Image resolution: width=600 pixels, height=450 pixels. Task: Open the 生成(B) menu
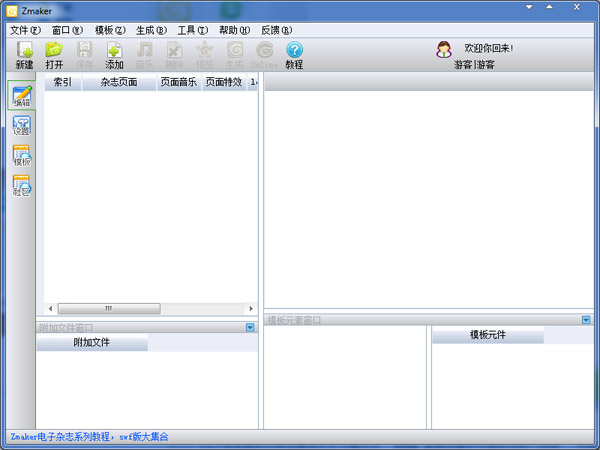[x=151, y=30]
